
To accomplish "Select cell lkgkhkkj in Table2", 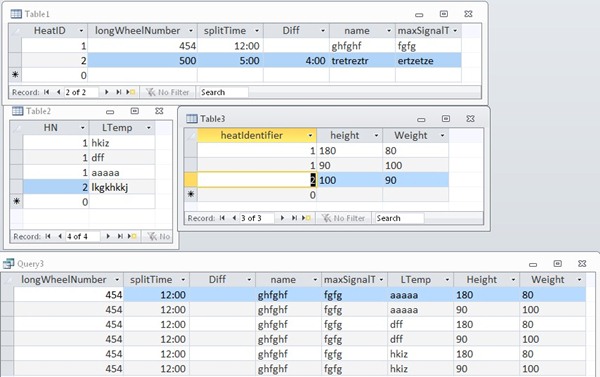I will point(122,187).
